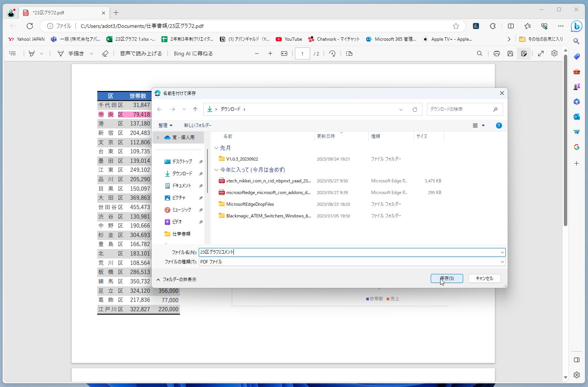Click the Save (保存) button in dialog

[x=447, y=278]
